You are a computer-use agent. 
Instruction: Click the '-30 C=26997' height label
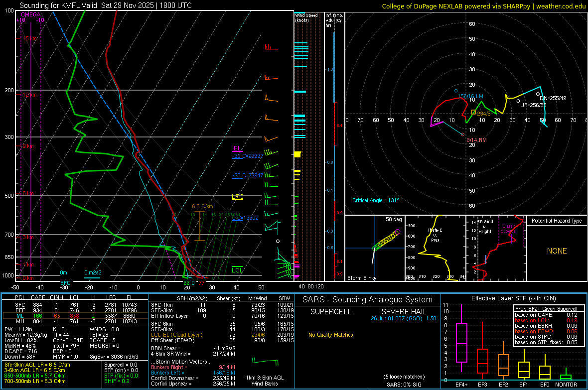click(248, 156)
